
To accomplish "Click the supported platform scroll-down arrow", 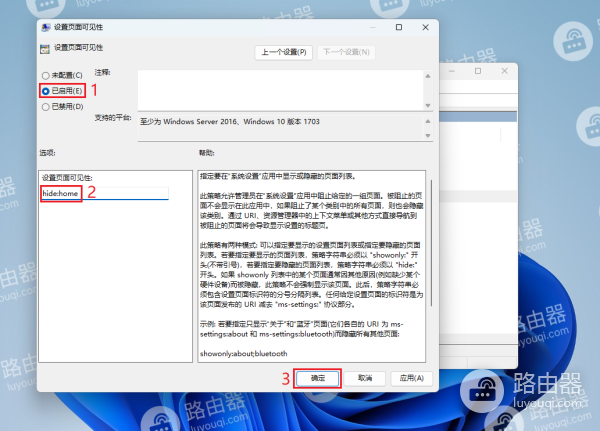I will coord(428,136).
